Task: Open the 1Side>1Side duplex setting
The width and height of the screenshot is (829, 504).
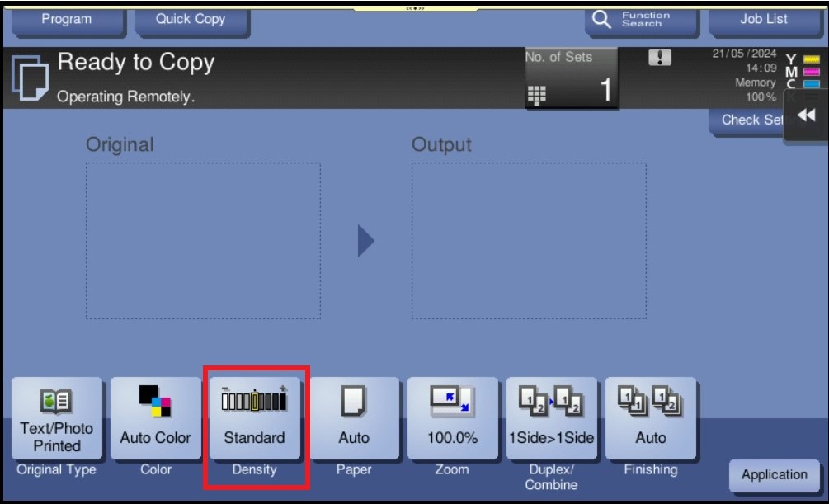Action: [x=551, y=419]
